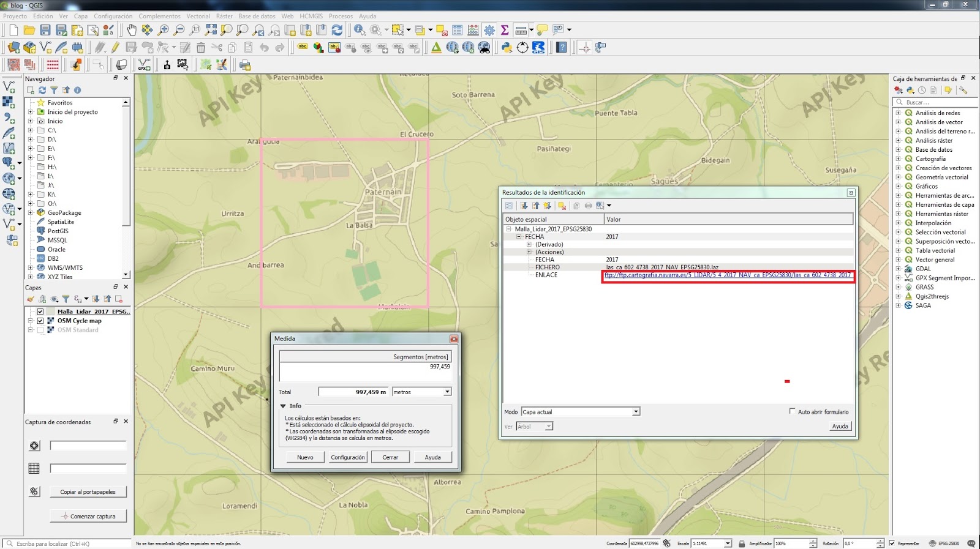Open the Ráster menu
The height and width of the screenshot is (549, 980).
click(224, 16)
